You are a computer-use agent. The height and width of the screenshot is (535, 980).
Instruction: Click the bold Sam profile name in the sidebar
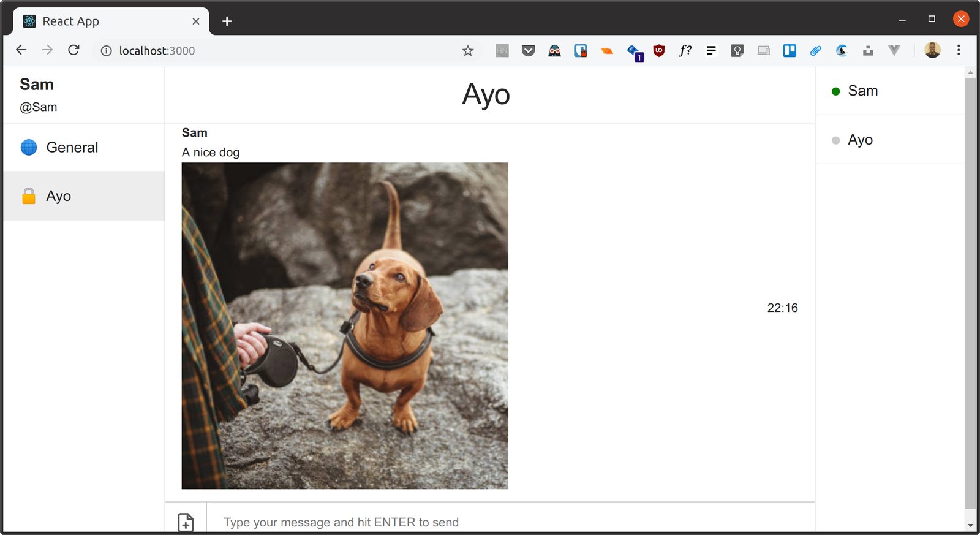tap(37, 85)
